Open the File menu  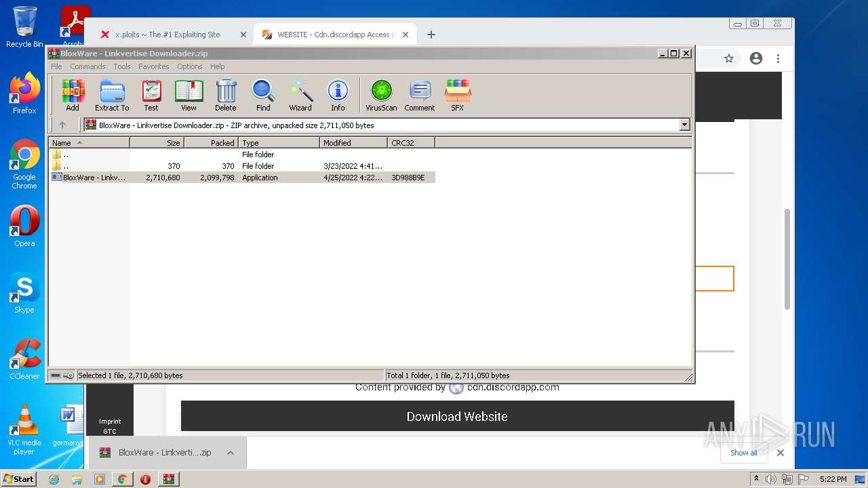coord(56,66)
